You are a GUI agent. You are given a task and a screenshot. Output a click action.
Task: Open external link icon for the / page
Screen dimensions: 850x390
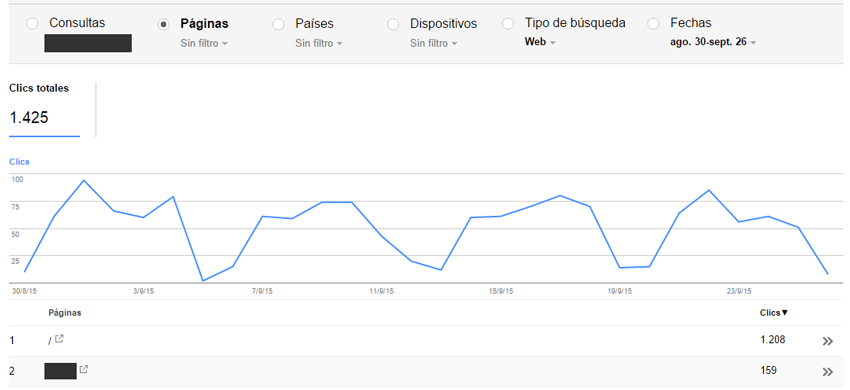pyautogui.click(x=60, y=339)
